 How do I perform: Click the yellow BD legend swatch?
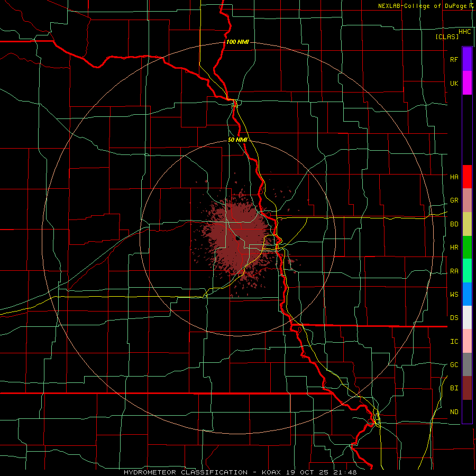(x=467, y=224)
